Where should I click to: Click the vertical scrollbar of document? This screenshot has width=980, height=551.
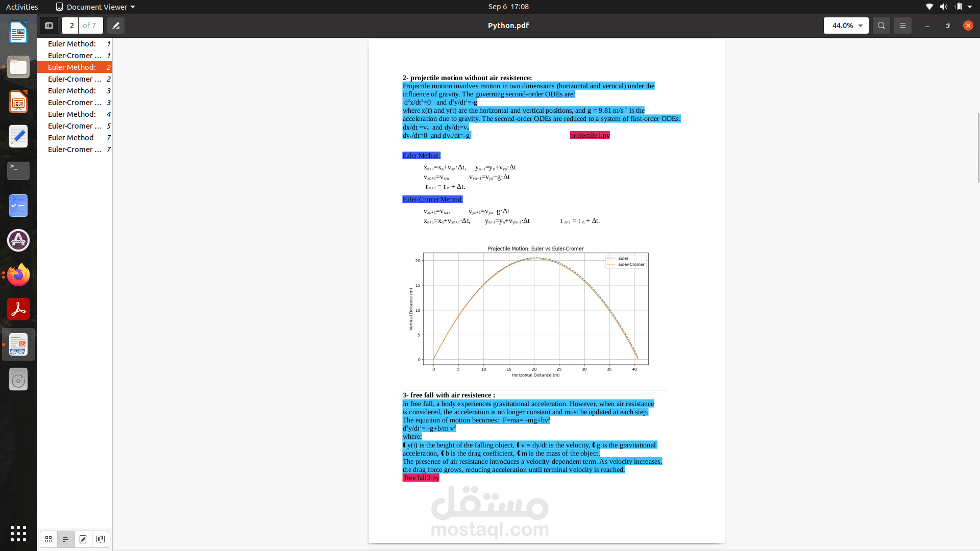tap(978, 148)
